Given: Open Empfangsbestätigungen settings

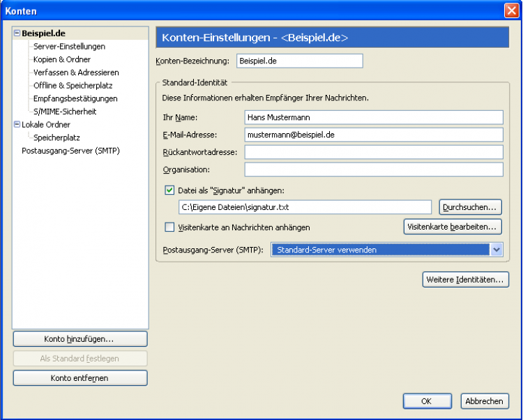Looking at the screenshot, I should [x=75, y=98].
